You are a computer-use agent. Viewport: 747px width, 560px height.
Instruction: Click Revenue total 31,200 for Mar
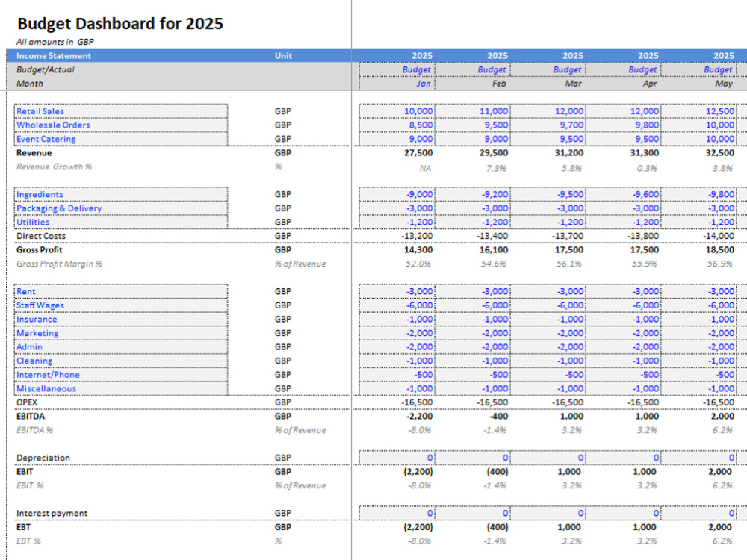pos(568,153)
